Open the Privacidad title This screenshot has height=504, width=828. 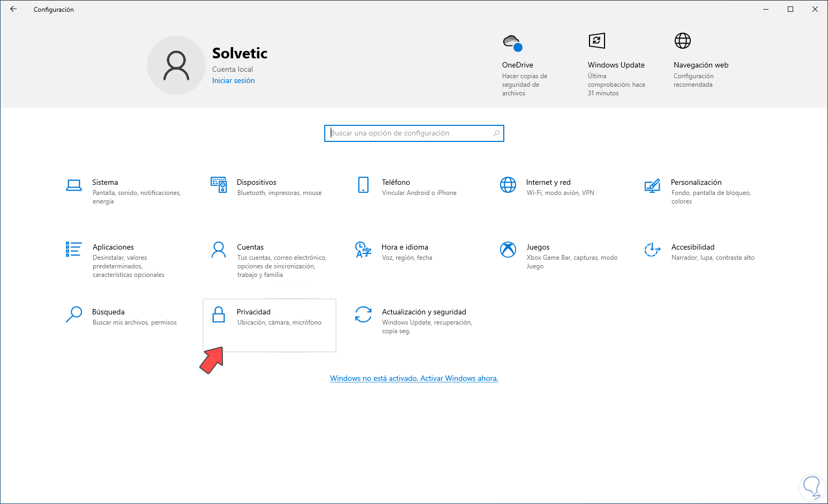coord(253,312)
